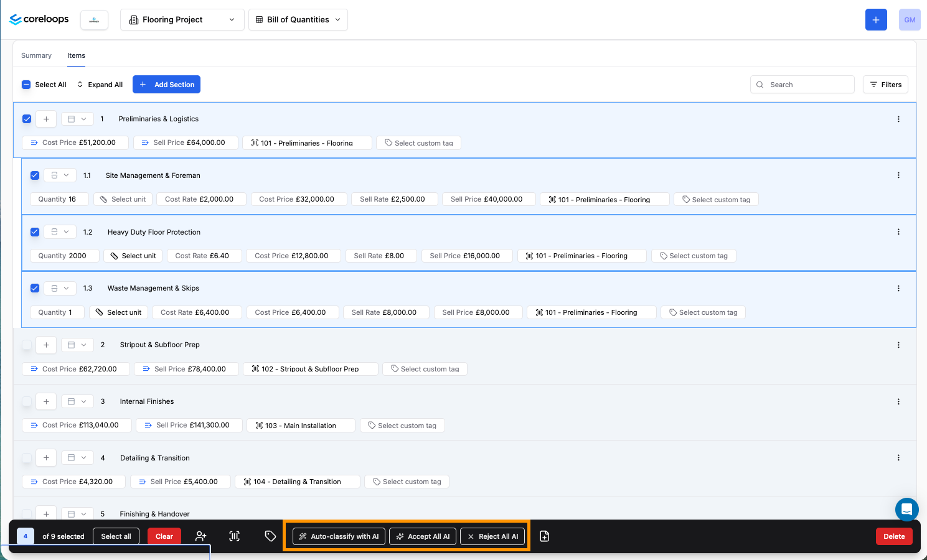Open the kebab menu for Site Management & Foreman

[x=898, y=175]
